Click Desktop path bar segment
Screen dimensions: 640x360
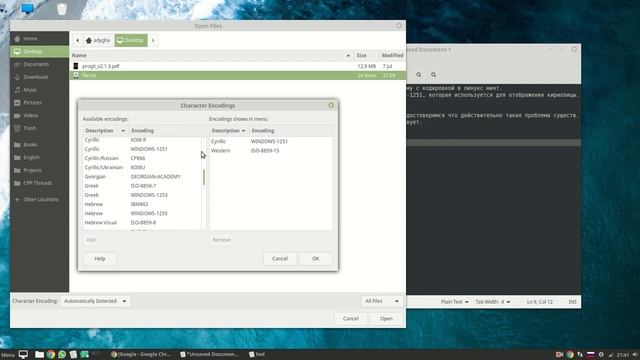click(131, 40)
